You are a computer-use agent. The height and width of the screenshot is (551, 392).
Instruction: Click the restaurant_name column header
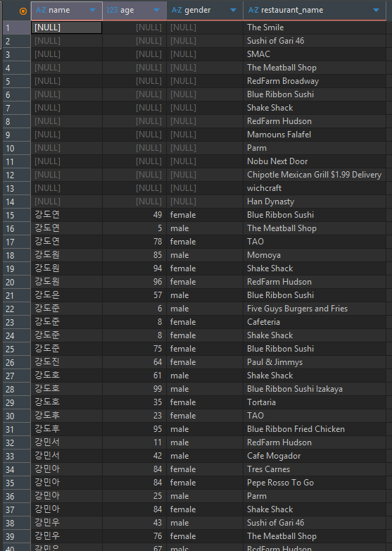coord(315,10)
